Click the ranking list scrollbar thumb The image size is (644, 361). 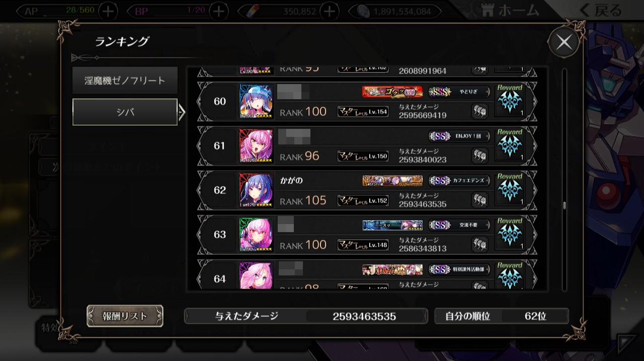565,205
